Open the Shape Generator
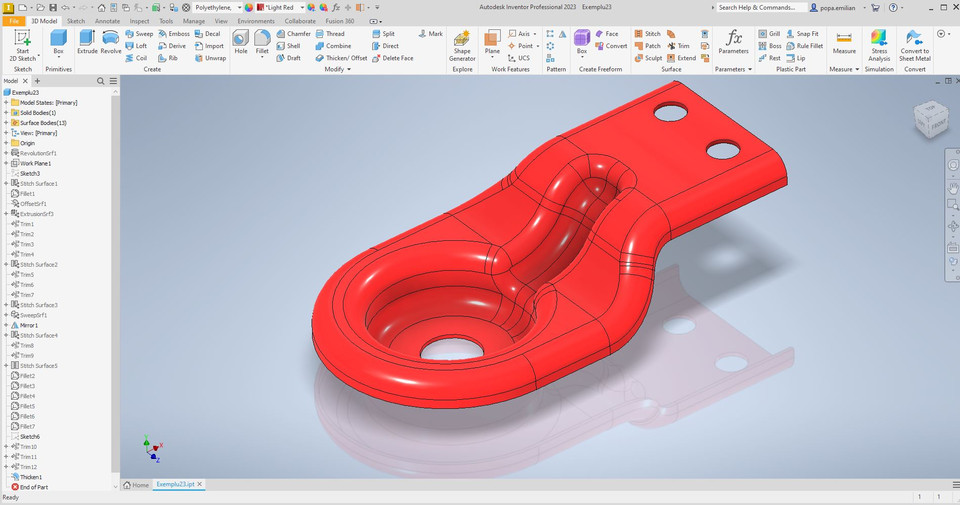The width and height of the screenshot is (960, 505). coord(462,45)
